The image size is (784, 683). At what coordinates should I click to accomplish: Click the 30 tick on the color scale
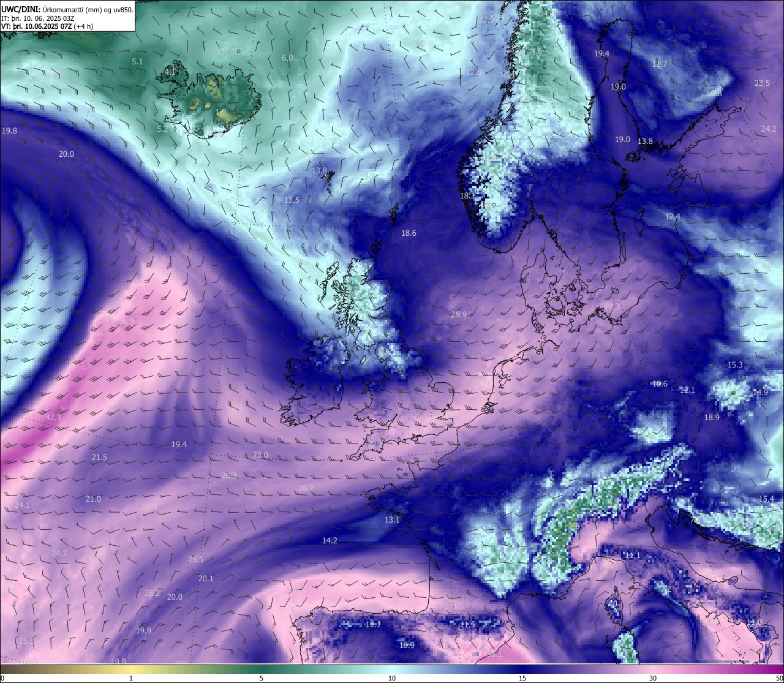click(653, 678)
